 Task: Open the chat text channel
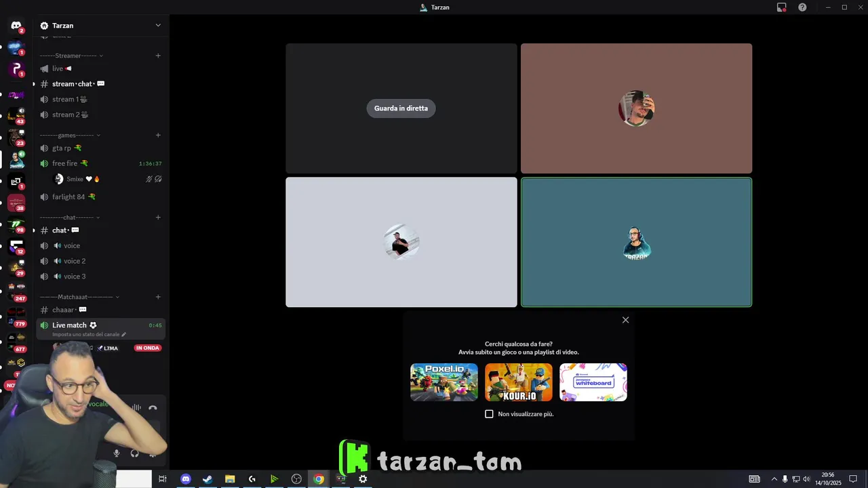coord(100,230)
